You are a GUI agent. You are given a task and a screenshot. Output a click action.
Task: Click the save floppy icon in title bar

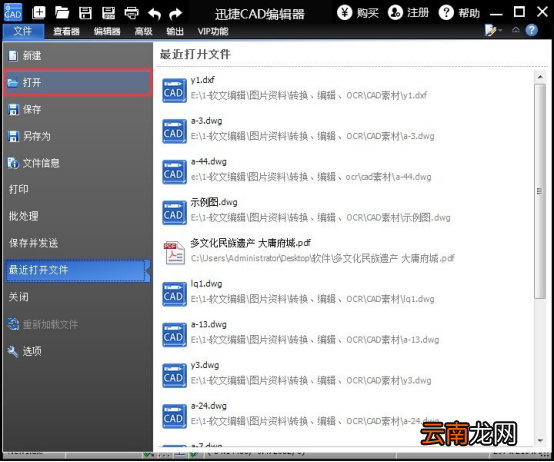(x=85, y=13)
